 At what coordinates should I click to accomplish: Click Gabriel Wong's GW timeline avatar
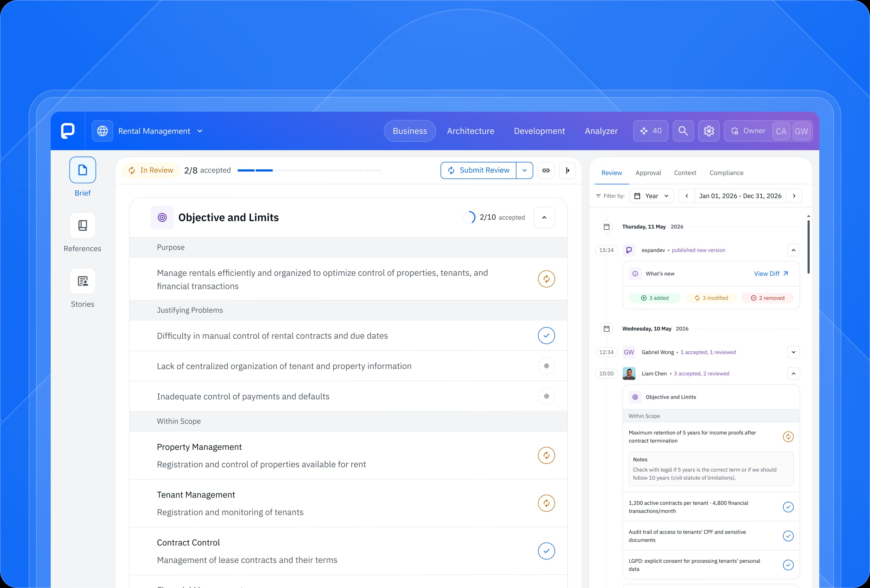click(x=629, y=352)
